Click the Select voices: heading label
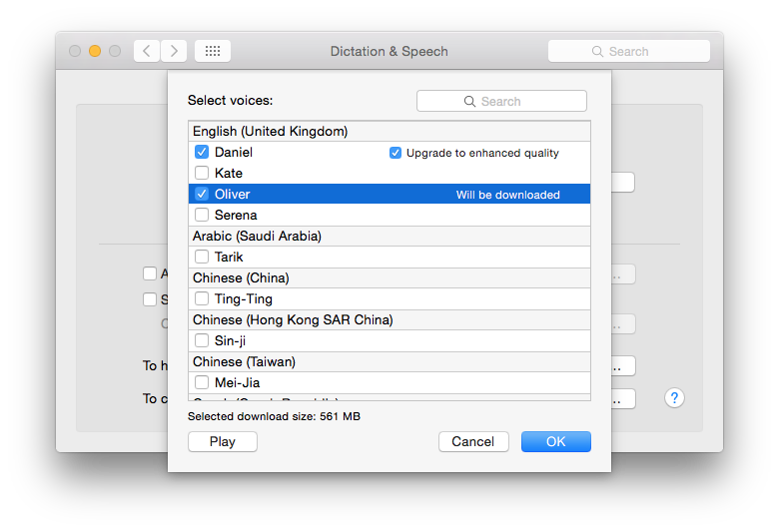Viewport: 779px width, 532px height. (231, 101)
